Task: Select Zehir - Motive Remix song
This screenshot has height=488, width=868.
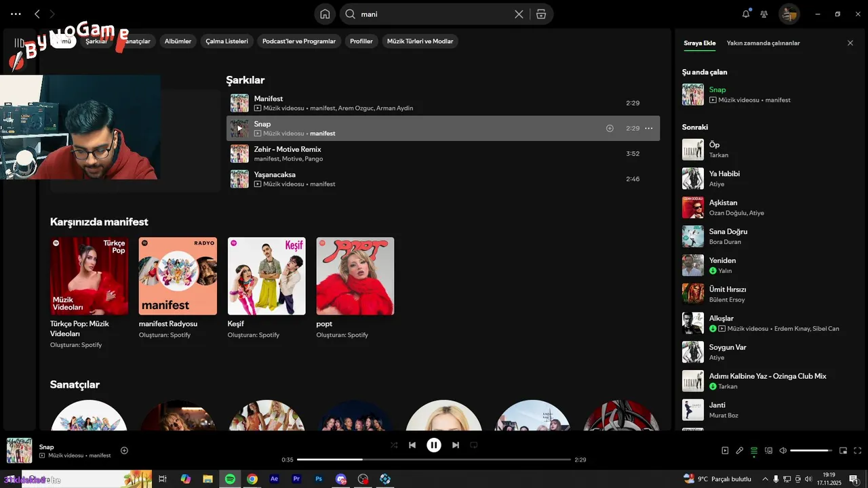Action: 443,153
